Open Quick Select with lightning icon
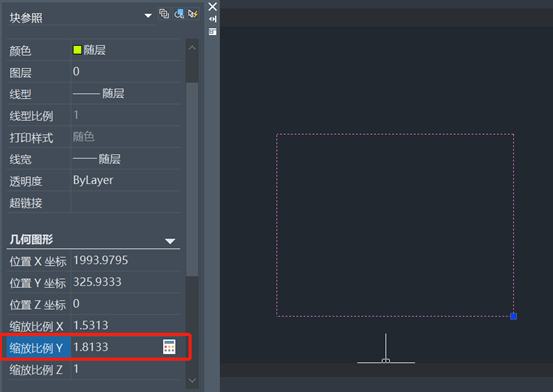Image resolution: width=553 pixels, height=392 pixels. pyautogui.click(x=193, y=14)
